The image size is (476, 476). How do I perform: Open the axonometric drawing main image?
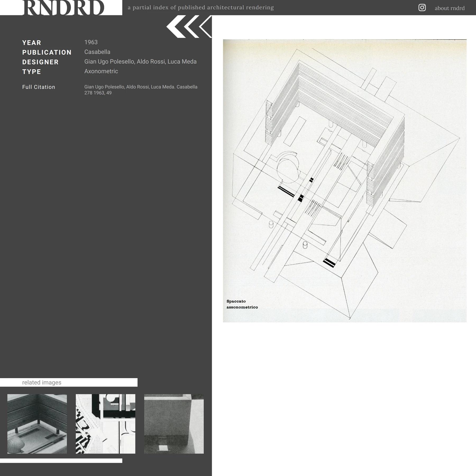coord(345,181)
